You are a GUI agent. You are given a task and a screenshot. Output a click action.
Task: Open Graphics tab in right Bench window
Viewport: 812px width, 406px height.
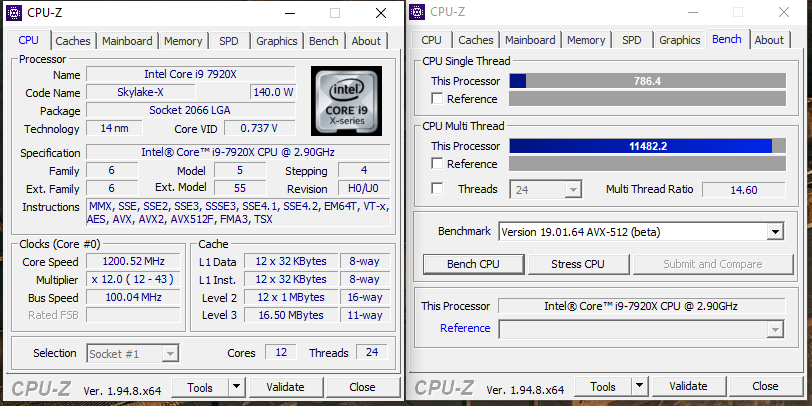(x=679, y=40)
